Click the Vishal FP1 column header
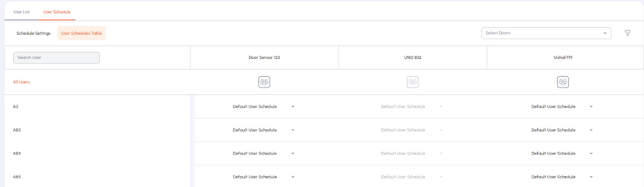 click(563, 58)
